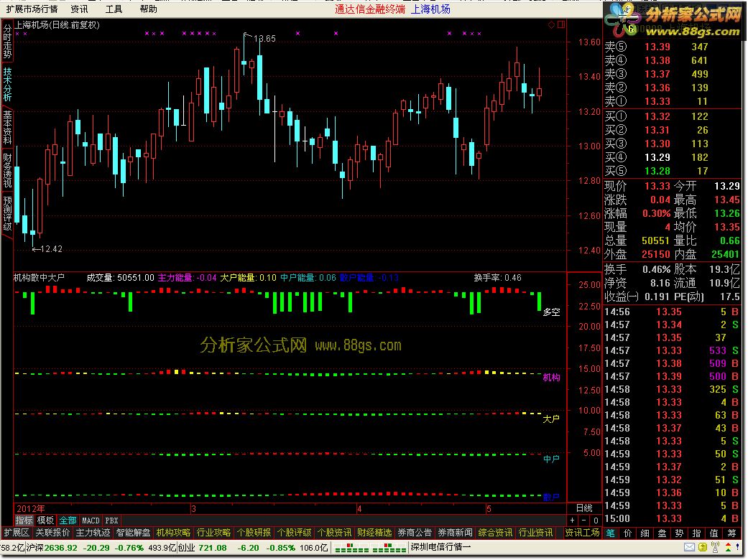Open the 券商公告 bottom tab
The image size is (748, 560).
coord(415,533)
